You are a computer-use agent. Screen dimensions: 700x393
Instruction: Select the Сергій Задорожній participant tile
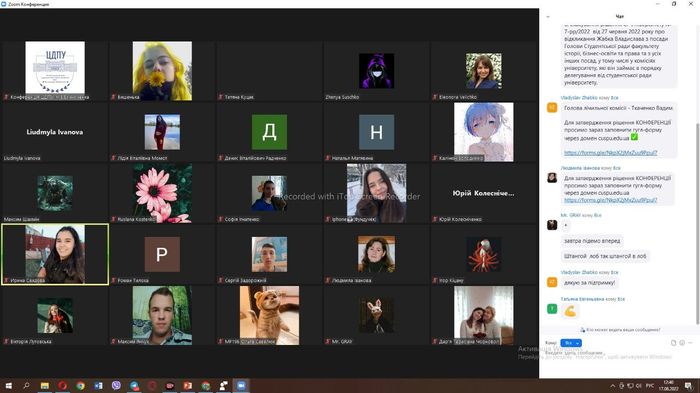pyautogui.click(x=269, y=254)
